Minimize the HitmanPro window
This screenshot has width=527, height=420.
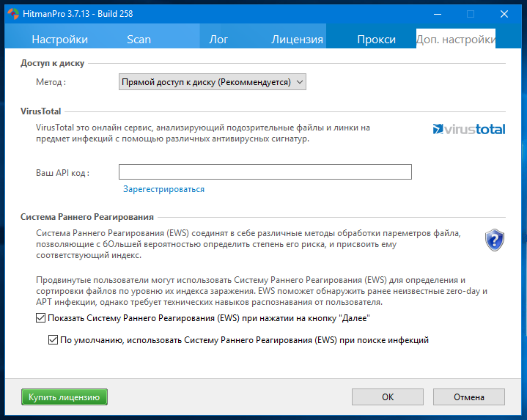coord(438,14)
